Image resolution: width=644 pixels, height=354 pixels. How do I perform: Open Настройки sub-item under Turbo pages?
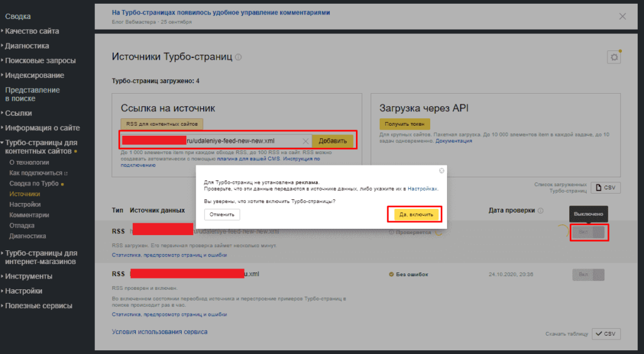pos(25,204)
